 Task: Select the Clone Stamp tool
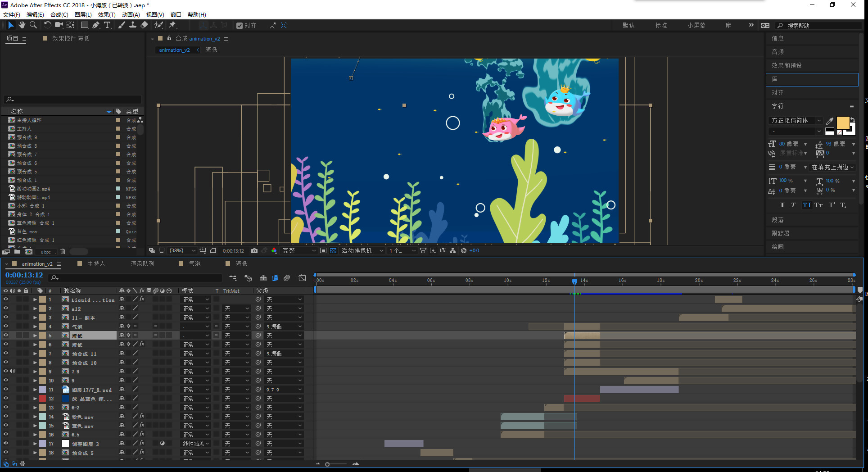tap(133, 25)
